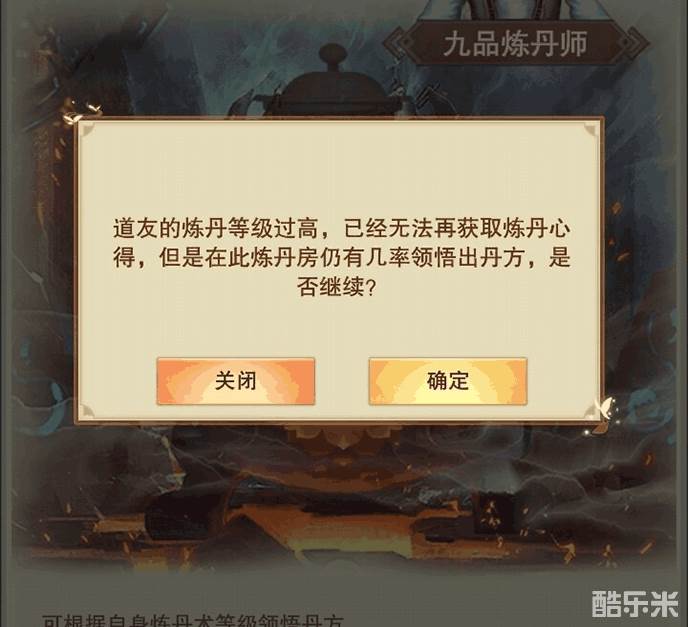Click the dialog's lower-right corner flourish
Viewport: 688px width, 627px height.
tap(590, 411)
